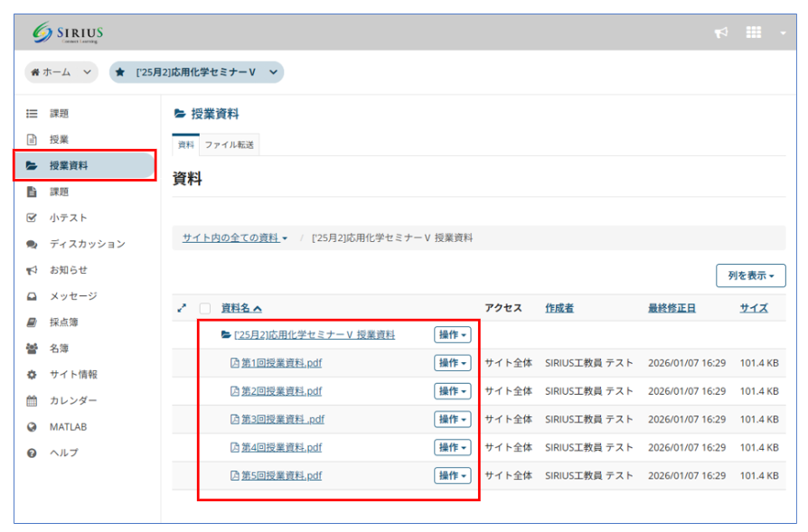
Task: Sort by 最終修正日 column header
Action: pyautogui.click(x=672, y=308)
